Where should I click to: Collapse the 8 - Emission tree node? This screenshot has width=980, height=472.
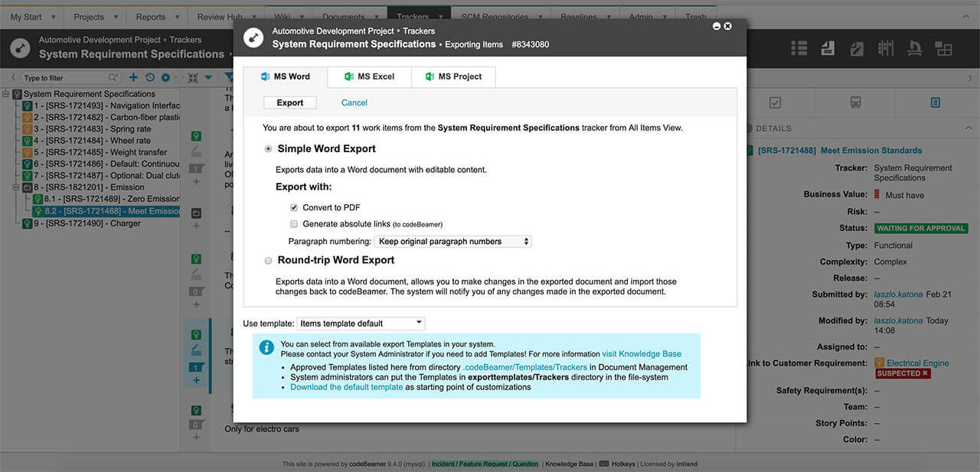point(16,187)
